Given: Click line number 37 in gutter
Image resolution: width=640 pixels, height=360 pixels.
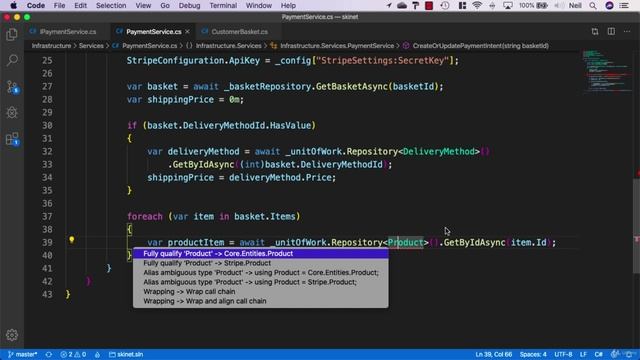Looking at the screenshot, I should (47, 216).
